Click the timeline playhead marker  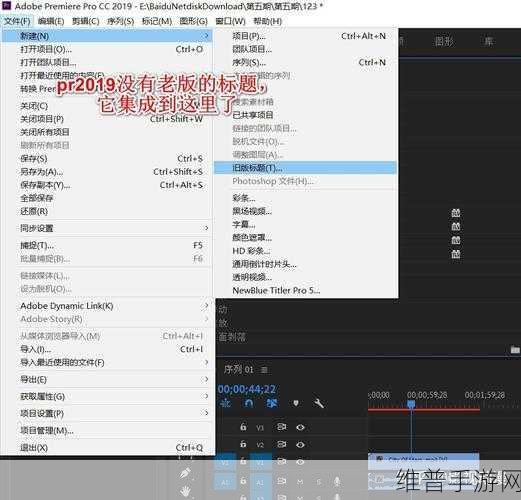(x=411, y=404)
